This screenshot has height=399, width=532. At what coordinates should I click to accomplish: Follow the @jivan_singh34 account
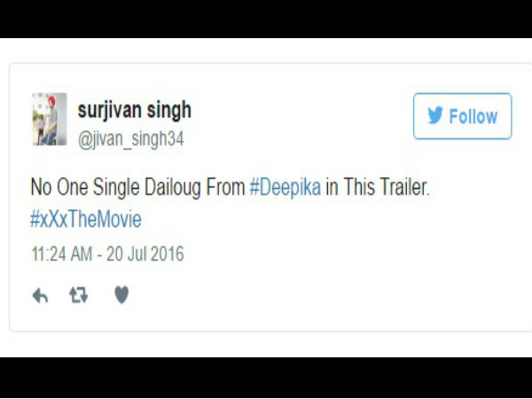point(463,116)
